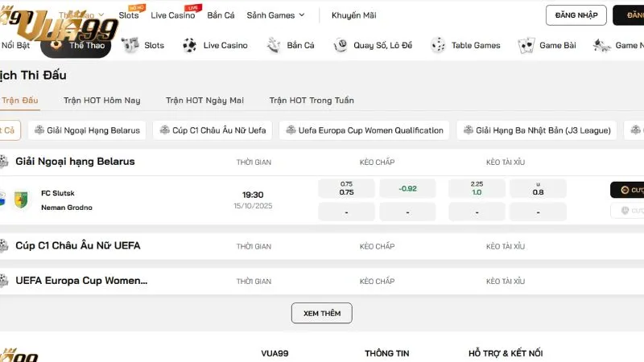Open Khuyến Mãi promotions menu item
This screenshot has height=362, width=644.
pyautogui.click(x=353, y=15)
